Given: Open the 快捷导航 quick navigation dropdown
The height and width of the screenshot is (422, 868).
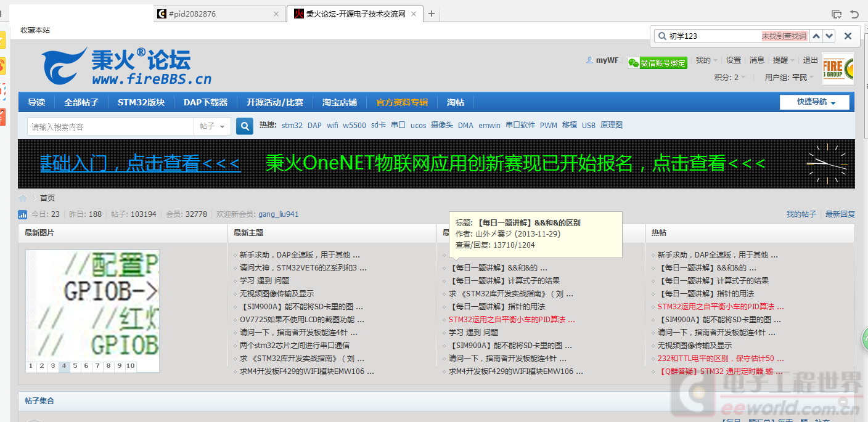Looking at the screenshot, I should (814, 102).
